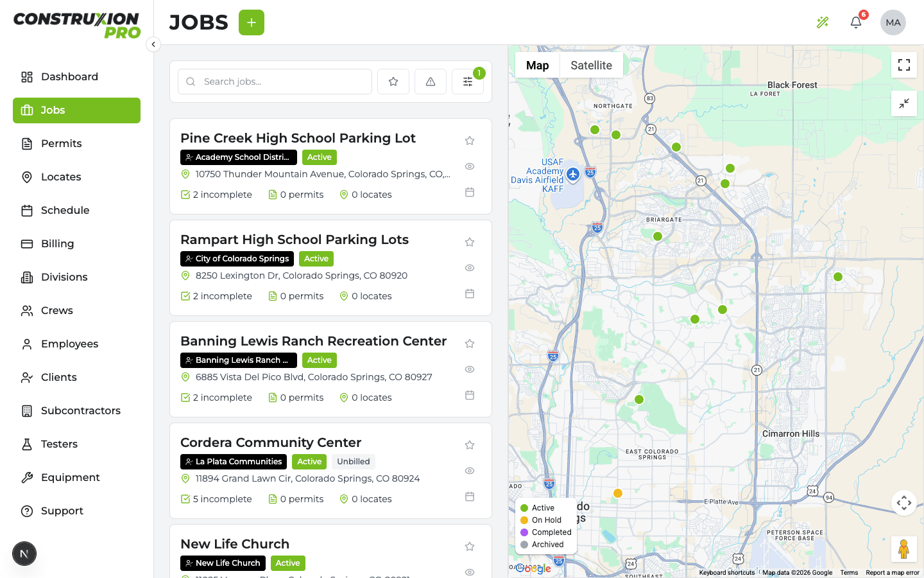Screen dimensions: 924x578
Task: Open Rampart High School Parking Lots
Action: [x=295, y=240]
